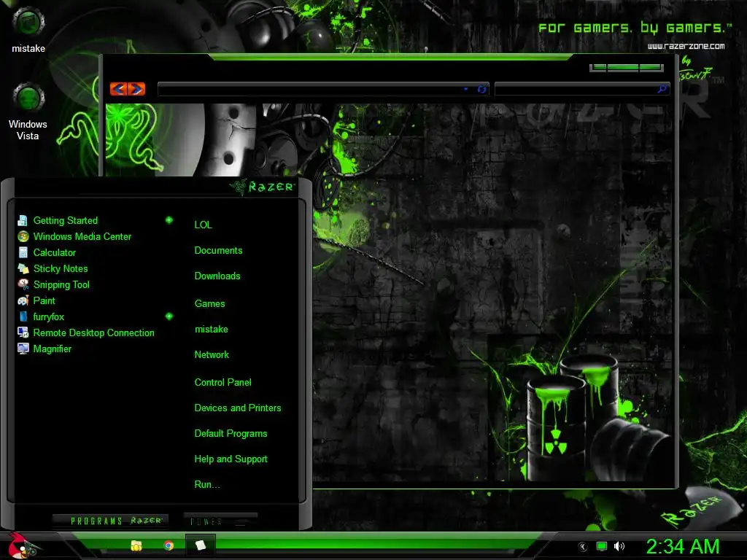
Task: Click inside the Explorer address bar
Action: click(309, 89)
